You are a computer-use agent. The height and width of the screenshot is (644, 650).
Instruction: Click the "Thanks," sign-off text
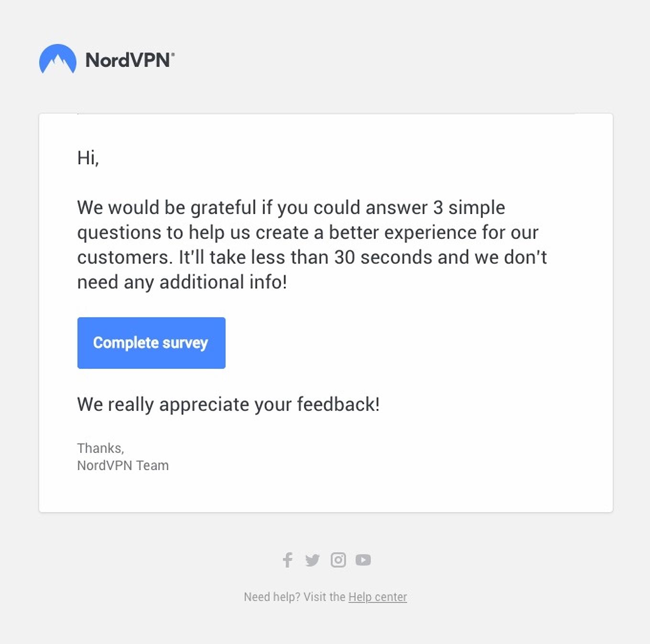pyautogui.click(x=100, y=448)
